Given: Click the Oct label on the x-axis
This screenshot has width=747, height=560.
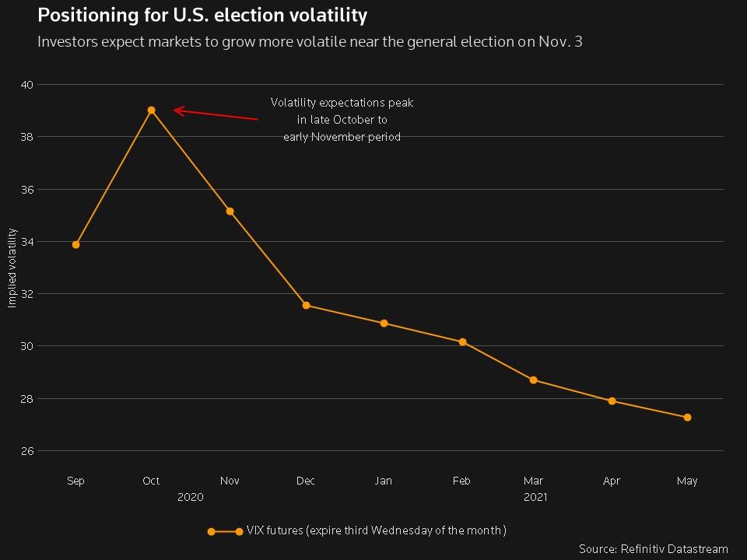Looking at the screenshot, I should click(151, 481).
